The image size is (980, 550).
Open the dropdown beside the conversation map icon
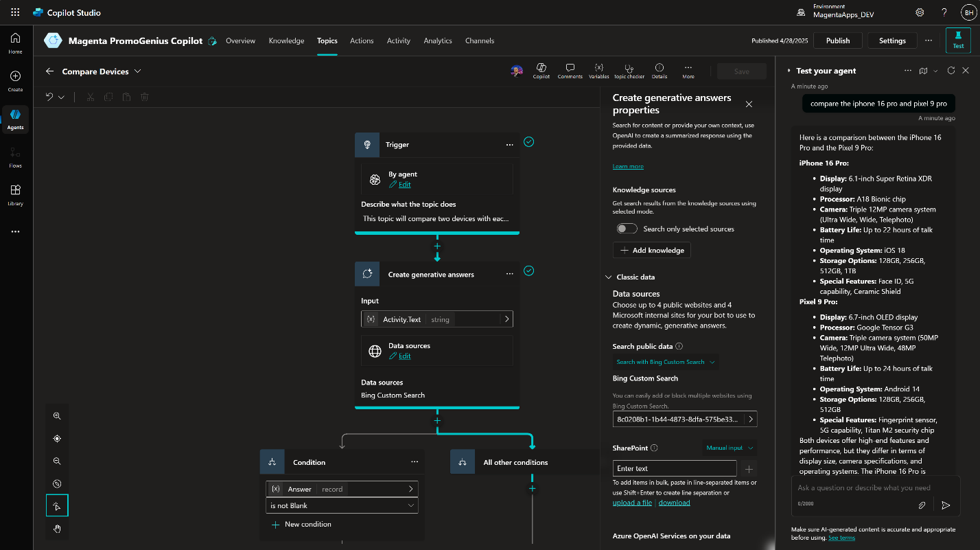pos(936,71)
